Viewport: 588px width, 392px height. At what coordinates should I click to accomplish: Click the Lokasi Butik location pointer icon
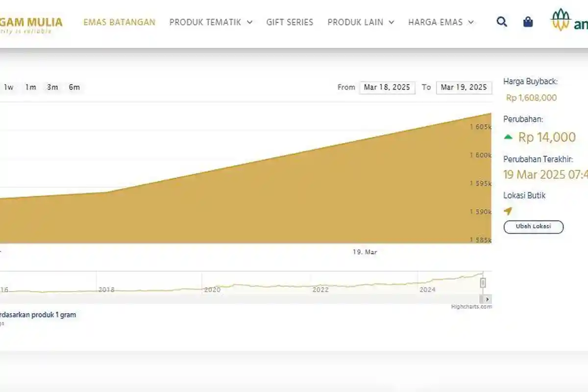(509, 211)
